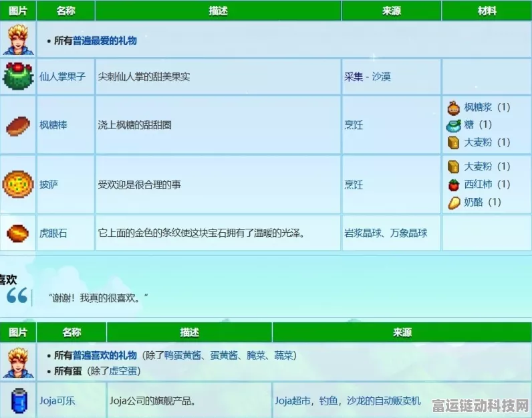Click description text 浇上枫糖的甜甜圈
Image resolution: width=532 pixels, height=418 pixels.
coord(135,125)
